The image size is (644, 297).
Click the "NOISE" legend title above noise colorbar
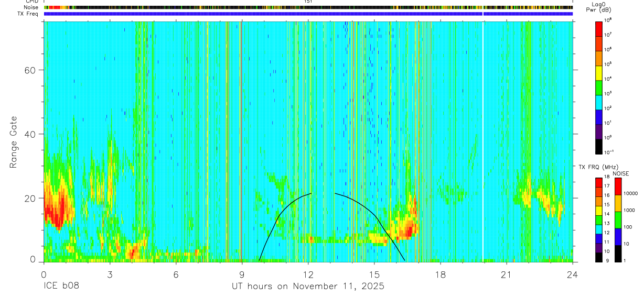(x=620, y=173)
